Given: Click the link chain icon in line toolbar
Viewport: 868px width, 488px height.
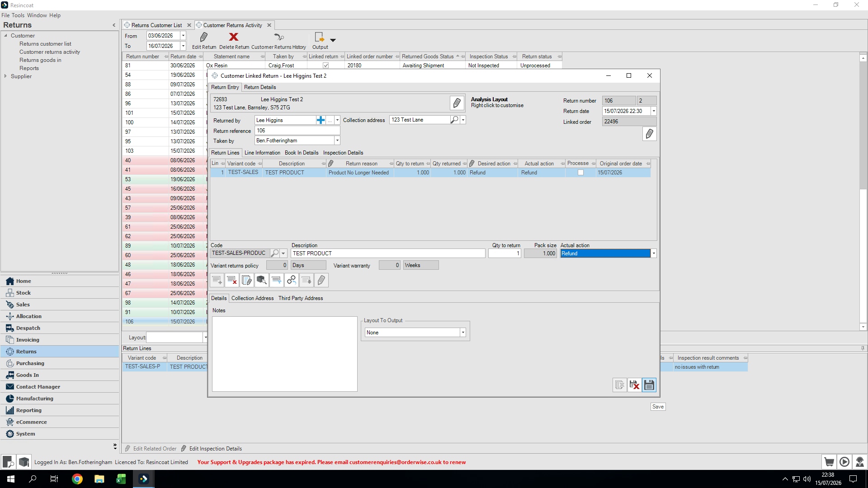Looking at the screenshot, I should point(292,281).
